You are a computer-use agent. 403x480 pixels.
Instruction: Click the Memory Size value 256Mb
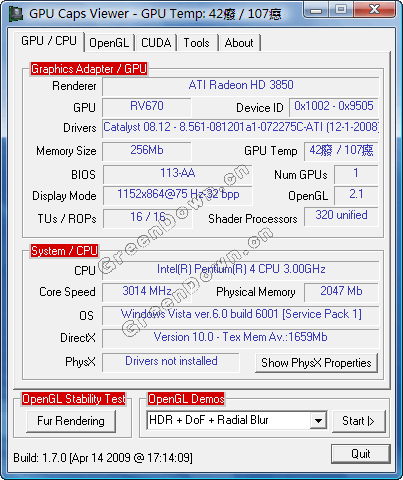pyautogui.click(x=147, y=151)
